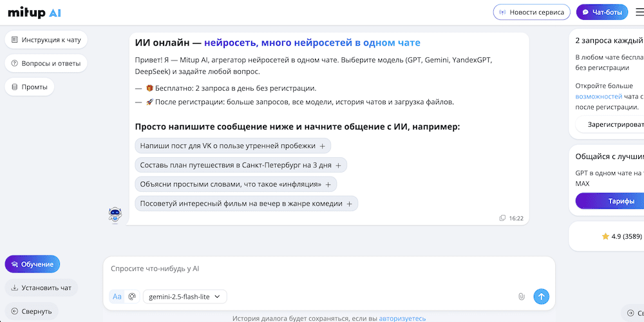
Task: Toggle the Aa text formatting button
Action: click(x=117, y=296)
